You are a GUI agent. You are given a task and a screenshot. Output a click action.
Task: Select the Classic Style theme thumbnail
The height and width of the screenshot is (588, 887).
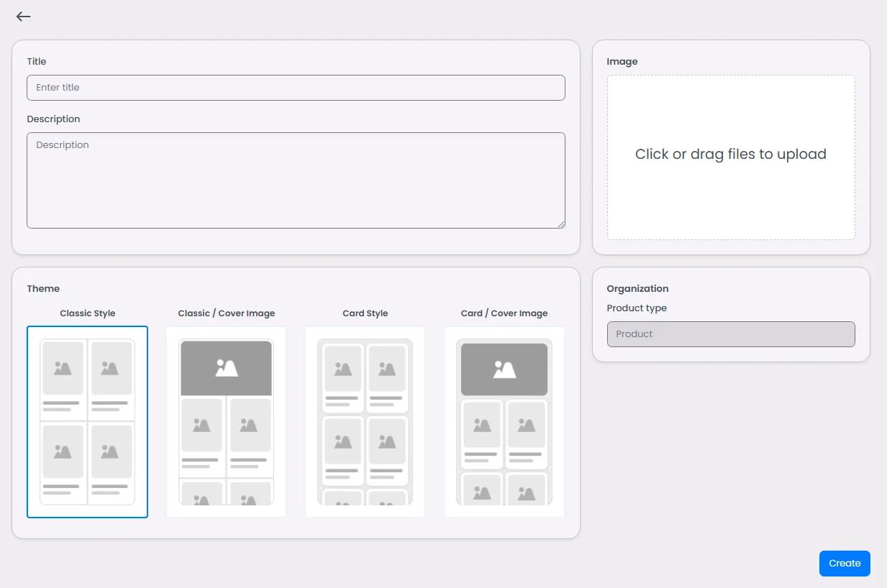click(87, 422)
